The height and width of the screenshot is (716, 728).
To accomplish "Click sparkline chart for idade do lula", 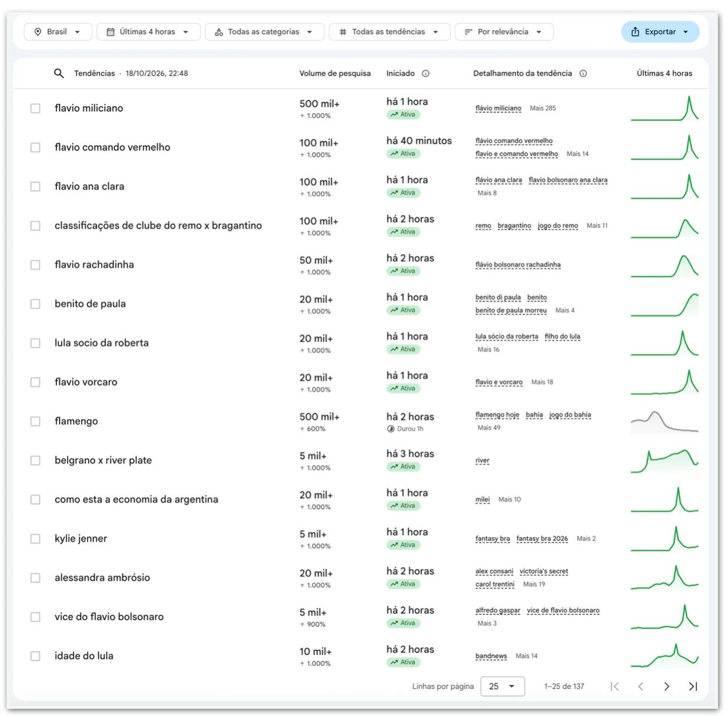I will (664, 656).
